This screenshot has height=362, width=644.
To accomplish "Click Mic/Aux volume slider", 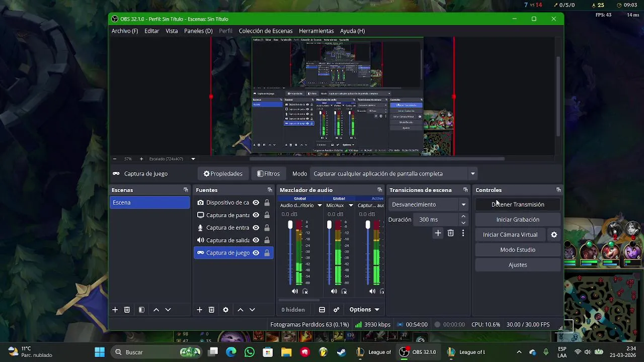I will 330,253.
